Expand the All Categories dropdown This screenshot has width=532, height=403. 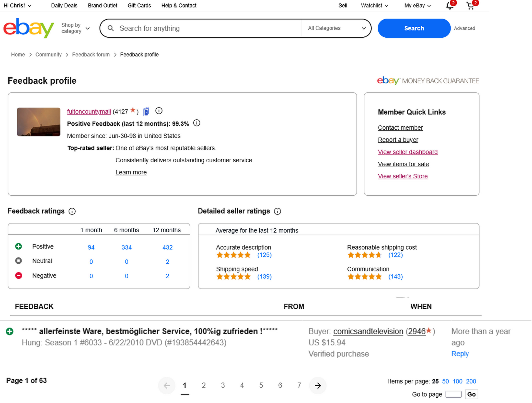click(336, 28)
